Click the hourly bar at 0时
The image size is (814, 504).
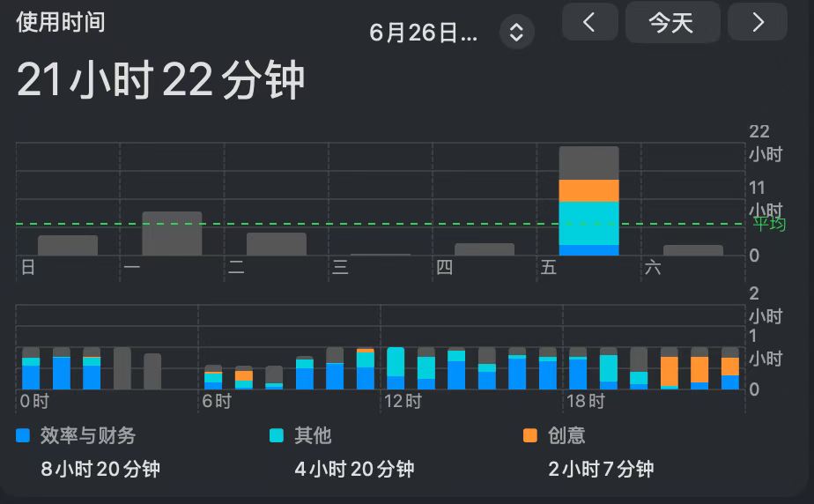point(31,368)
